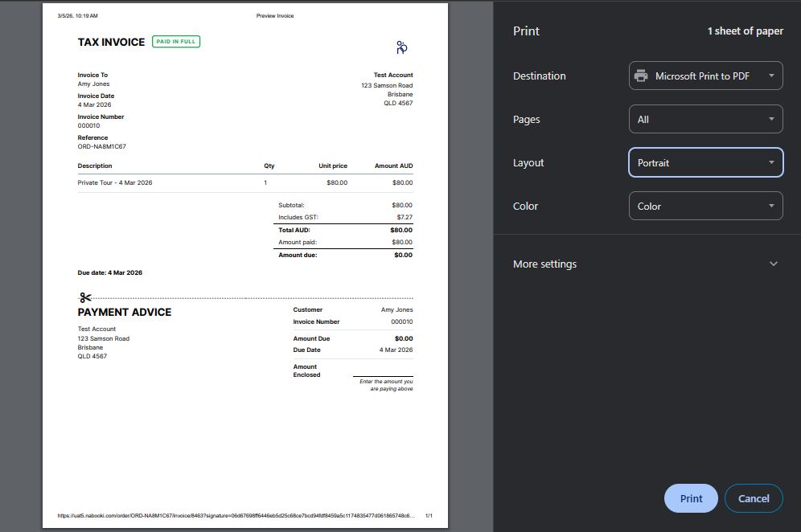Open the Destination dropdown arrow
The width and height of the screenshot is (801, 532).
pyautogui.click(x=771, y=76)
